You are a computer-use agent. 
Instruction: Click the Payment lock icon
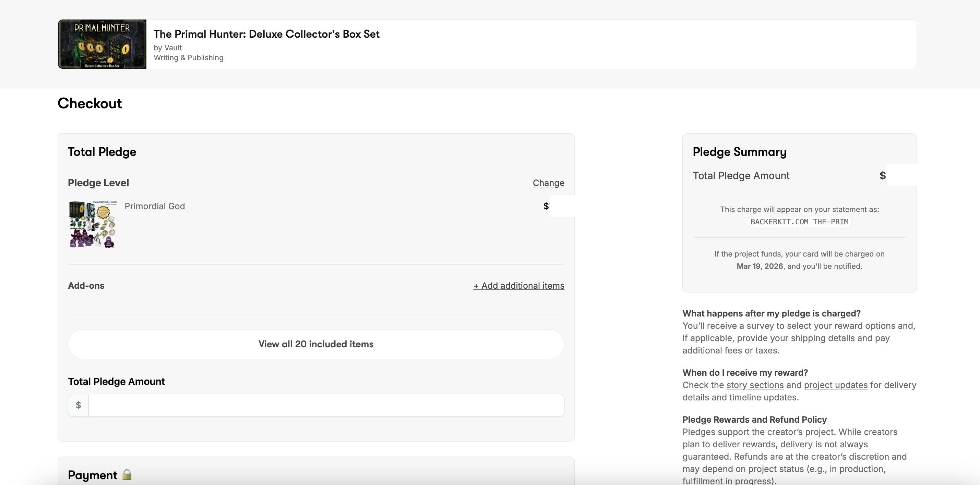127,475
